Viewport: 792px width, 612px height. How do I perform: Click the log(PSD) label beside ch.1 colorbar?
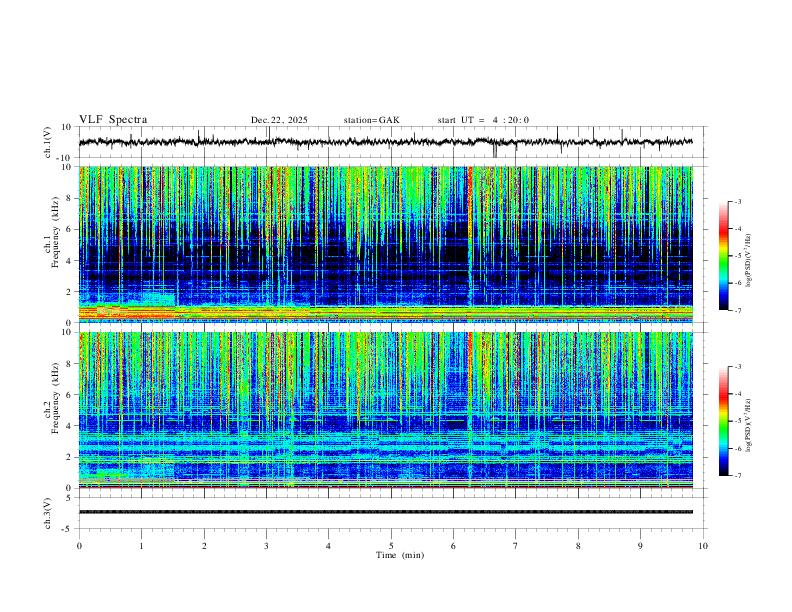coord(749,261)
